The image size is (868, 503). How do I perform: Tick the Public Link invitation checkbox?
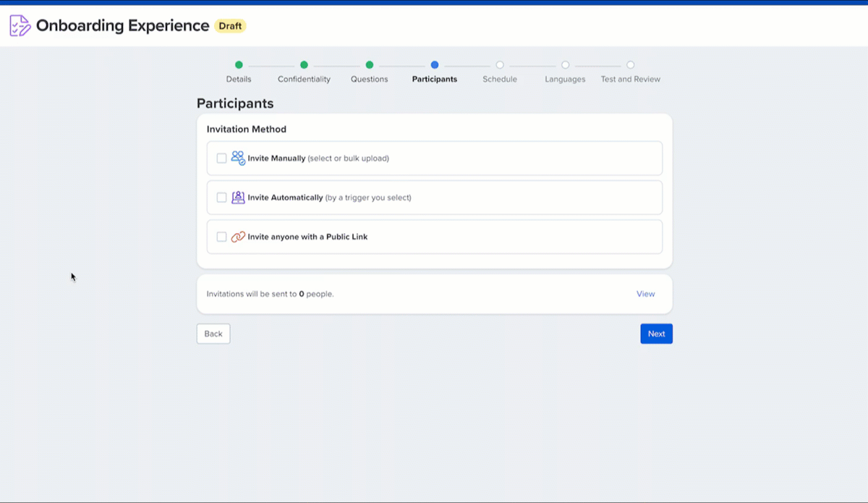221,237
